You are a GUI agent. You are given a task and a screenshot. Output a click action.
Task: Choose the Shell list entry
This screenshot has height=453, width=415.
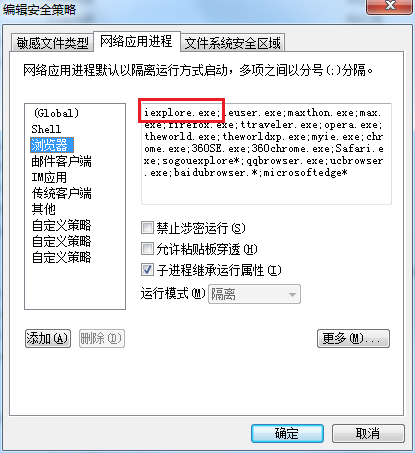click(x=46, y=129)
